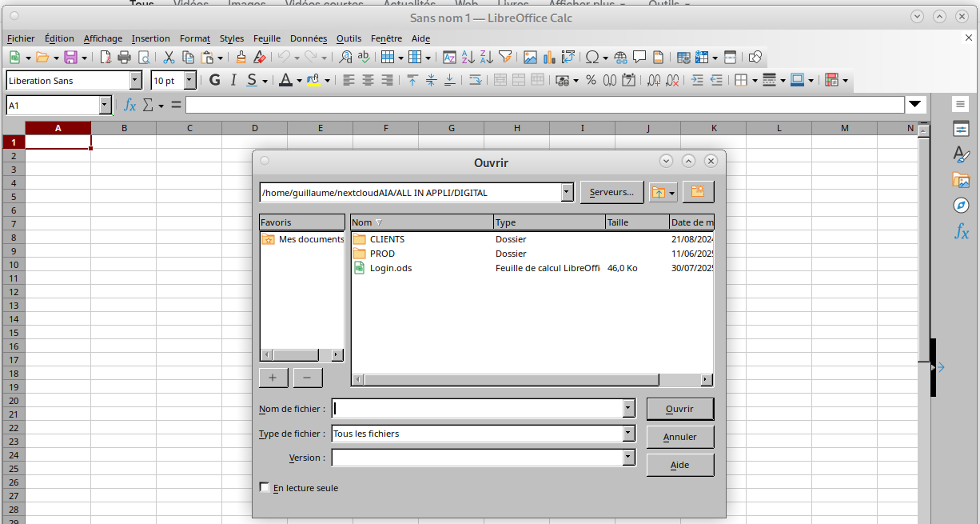Format as percent icon
This screenshot has width=980, height=524.
[x=591, y=80]
